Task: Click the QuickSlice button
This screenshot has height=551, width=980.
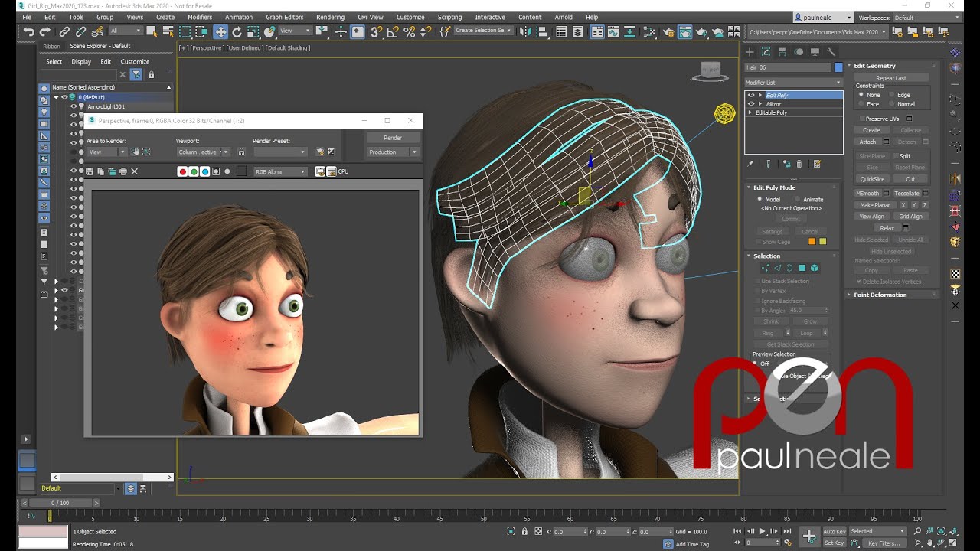Action: pos(872,179)
